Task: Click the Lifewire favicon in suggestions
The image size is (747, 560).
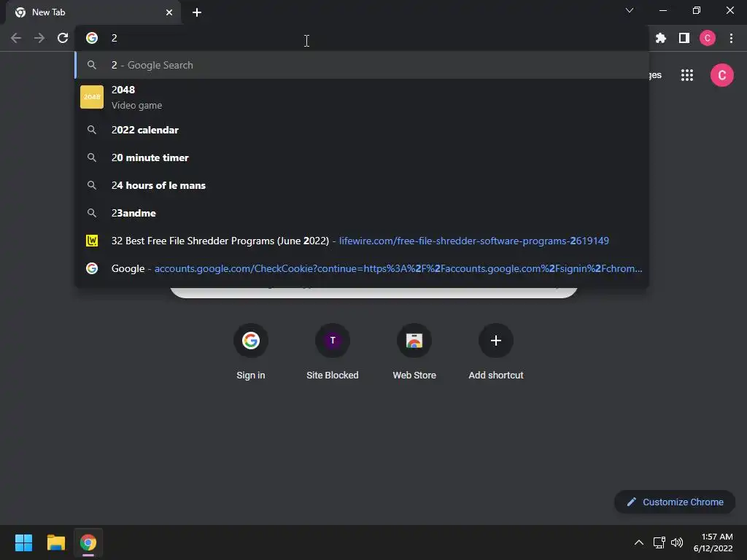Action: (92, 241)
